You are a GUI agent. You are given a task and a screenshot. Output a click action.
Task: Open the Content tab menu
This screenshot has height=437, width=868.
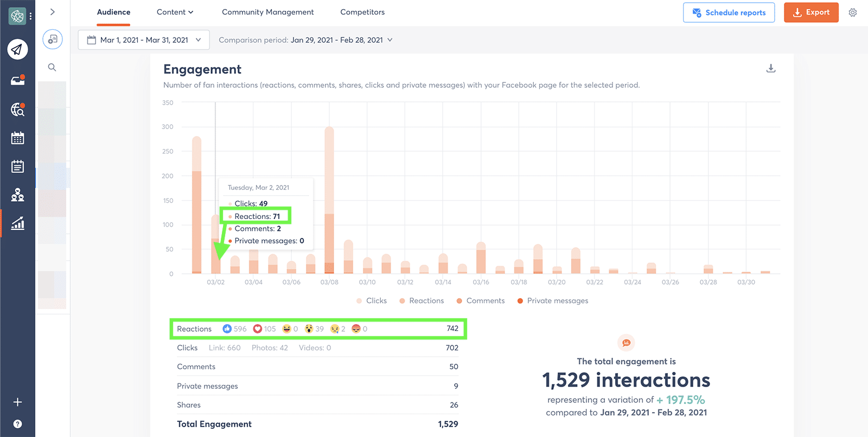point(175,12)
